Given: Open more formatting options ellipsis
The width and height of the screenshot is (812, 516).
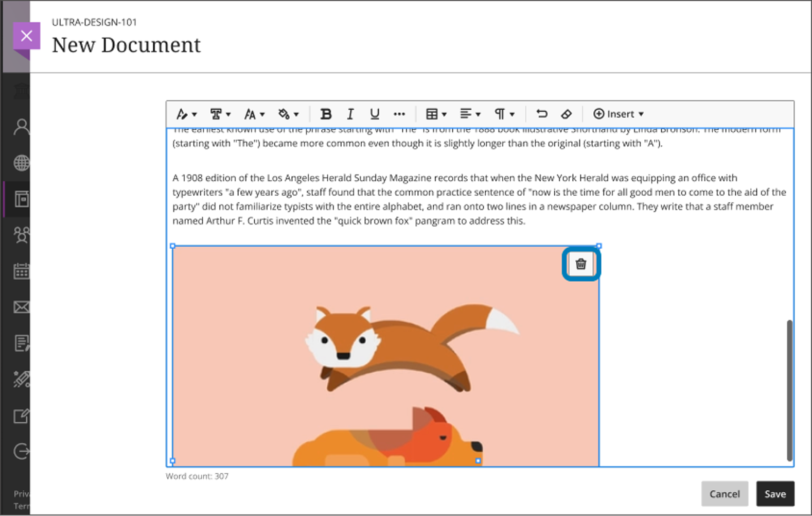Looking at the screenshot, I should click(x=399, y=114).
